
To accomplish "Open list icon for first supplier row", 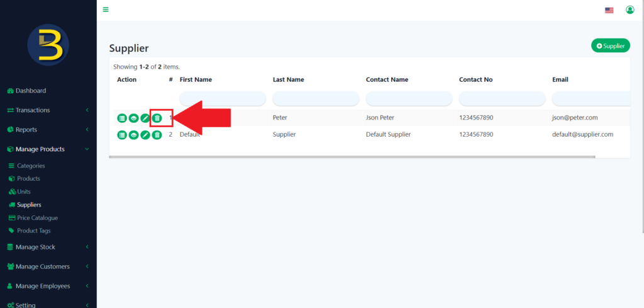I will (122, 118).
